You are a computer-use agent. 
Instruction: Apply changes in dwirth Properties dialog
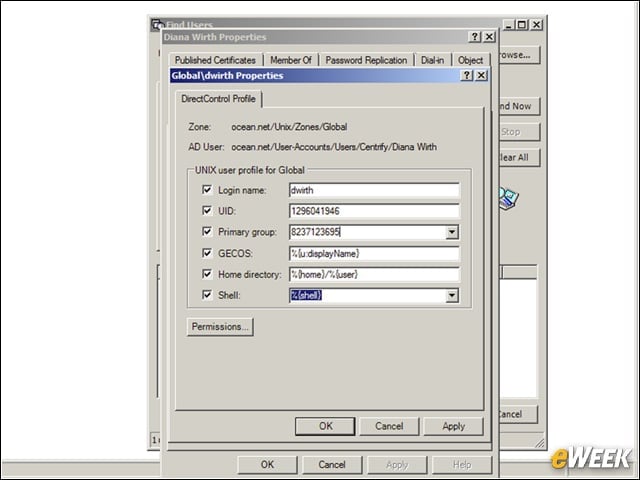pos(453,426)
